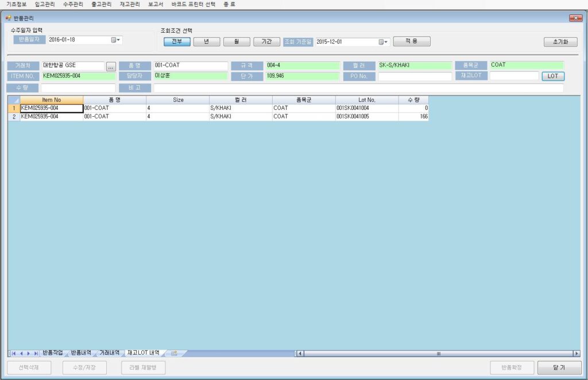Click the previous-sheet navigation arrow

click(21, 353)
